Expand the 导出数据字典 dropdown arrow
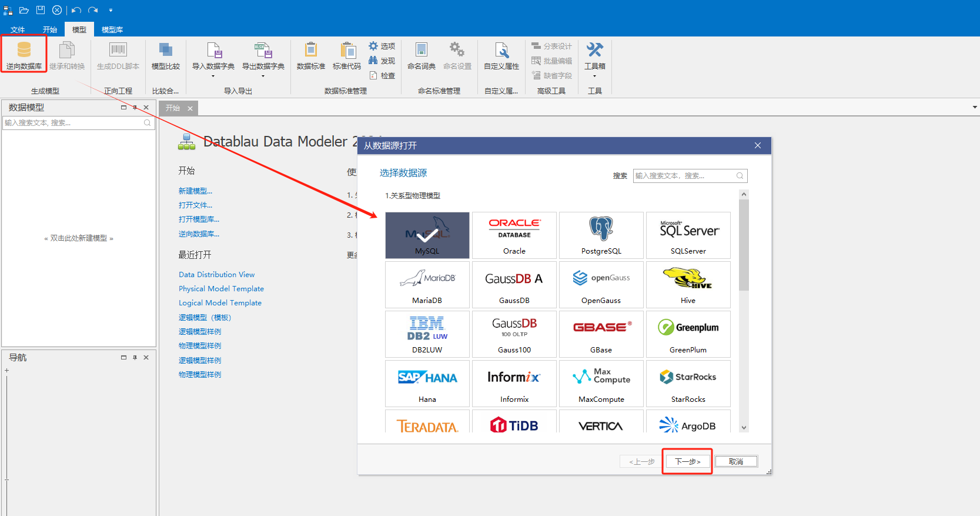Screen dimensions: 980x516 point(263,76)
